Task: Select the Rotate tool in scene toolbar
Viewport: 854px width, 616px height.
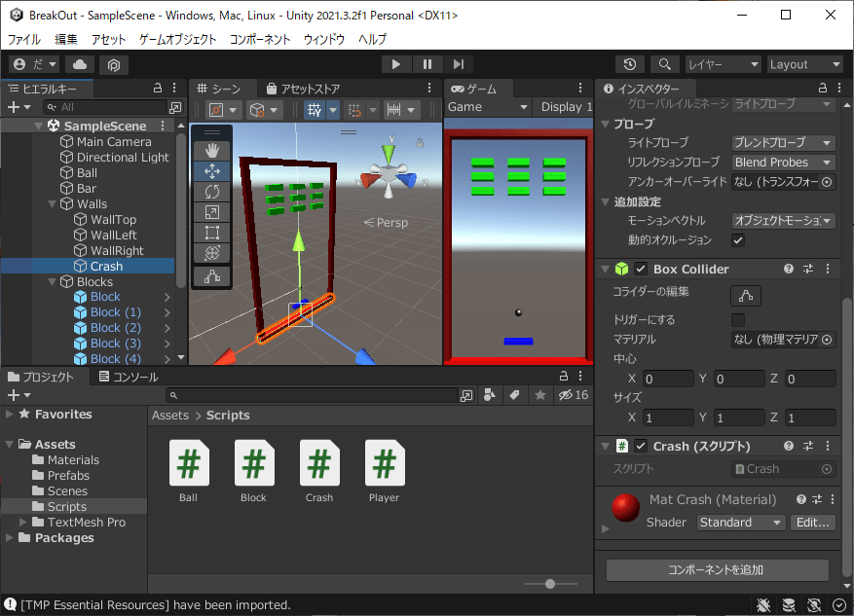Action: [212, 192]
